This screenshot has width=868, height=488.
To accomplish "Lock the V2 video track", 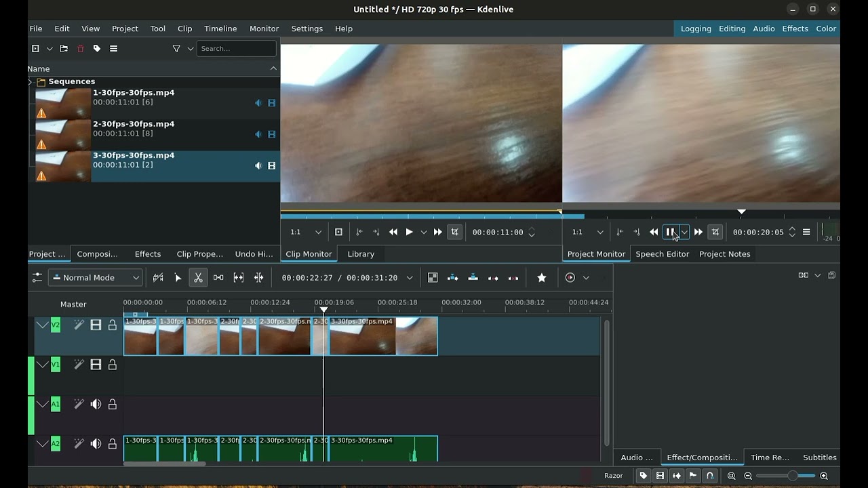I will click(x=113, y=325).
